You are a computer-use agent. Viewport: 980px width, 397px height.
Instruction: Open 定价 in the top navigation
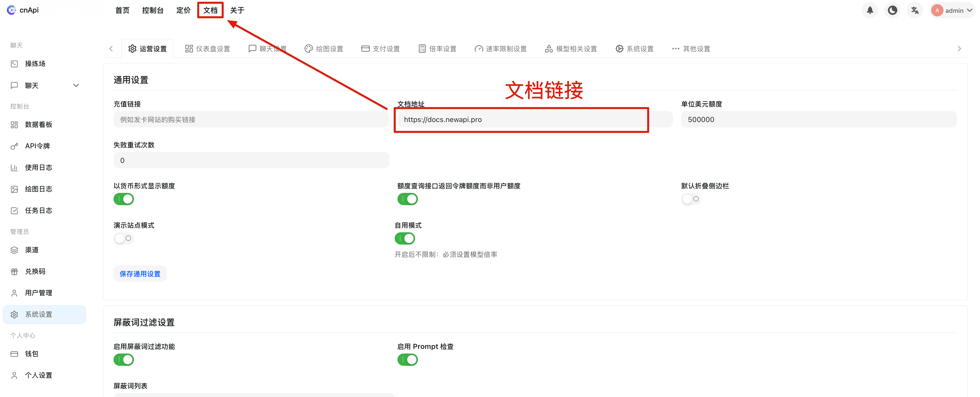click(183, 10)
